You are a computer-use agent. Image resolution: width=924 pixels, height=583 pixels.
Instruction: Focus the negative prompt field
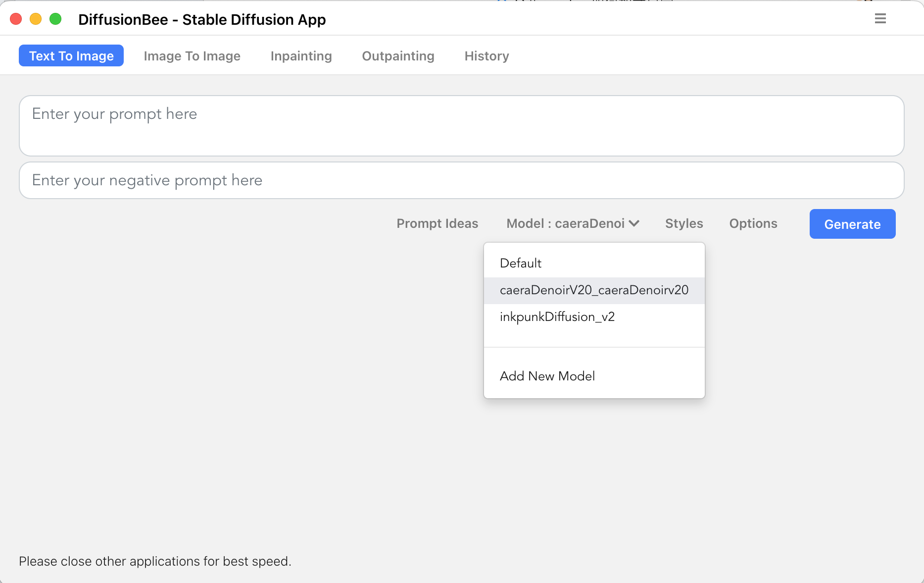click(x=461, y=180)
